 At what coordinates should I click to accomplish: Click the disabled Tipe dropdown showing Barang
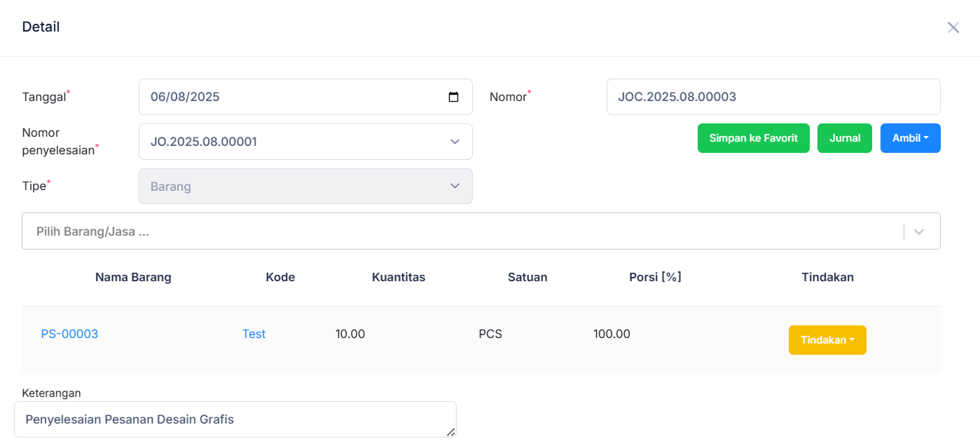point(305,187)
